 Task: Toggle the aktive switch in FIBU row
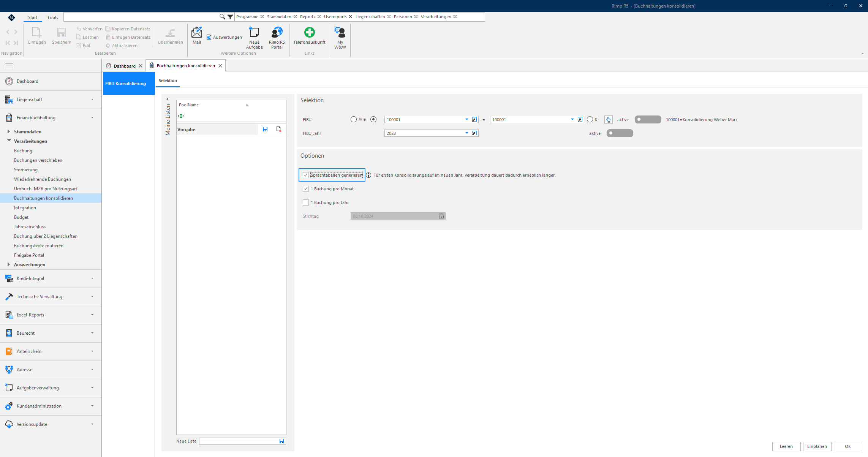tap(648, 120)
